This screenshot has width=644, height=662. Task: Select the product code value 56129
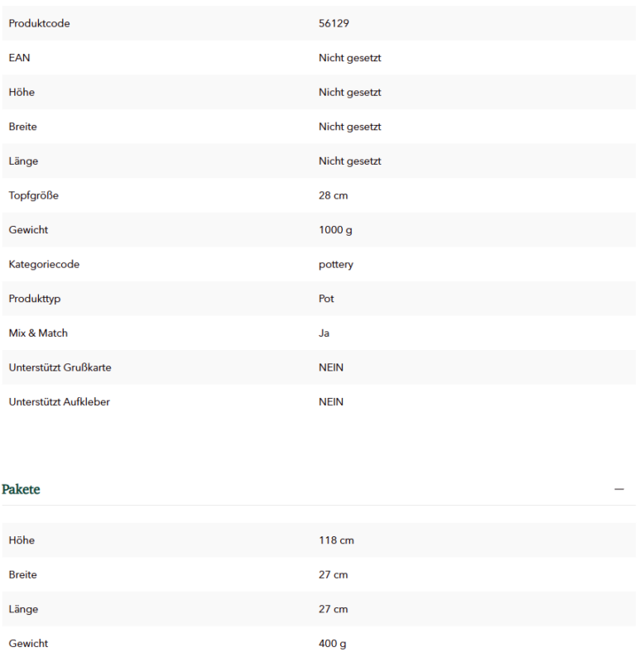(334, 23)
